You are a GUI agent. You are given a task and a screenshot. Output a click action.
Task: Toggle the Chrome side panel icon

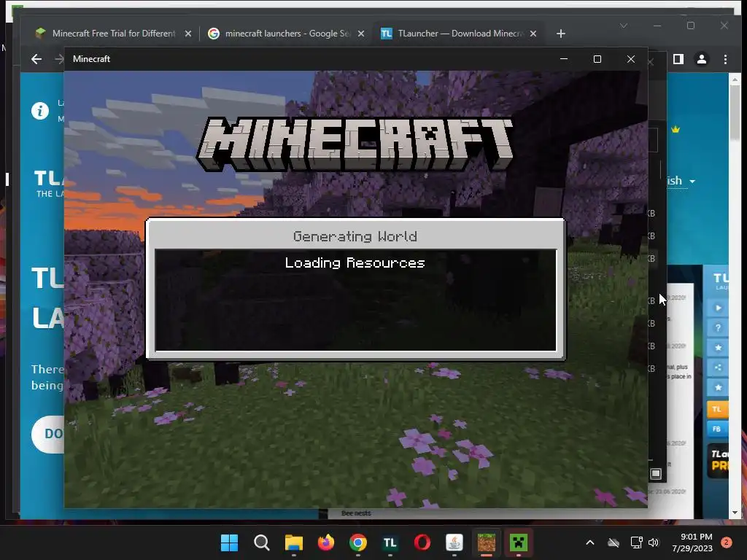(678, 59)
